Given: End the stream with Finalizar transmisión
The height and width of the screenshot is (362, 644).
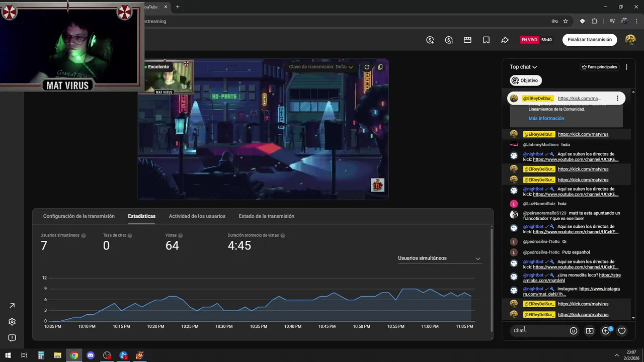Looking at the screenshot, I should (x=590, y=40).
